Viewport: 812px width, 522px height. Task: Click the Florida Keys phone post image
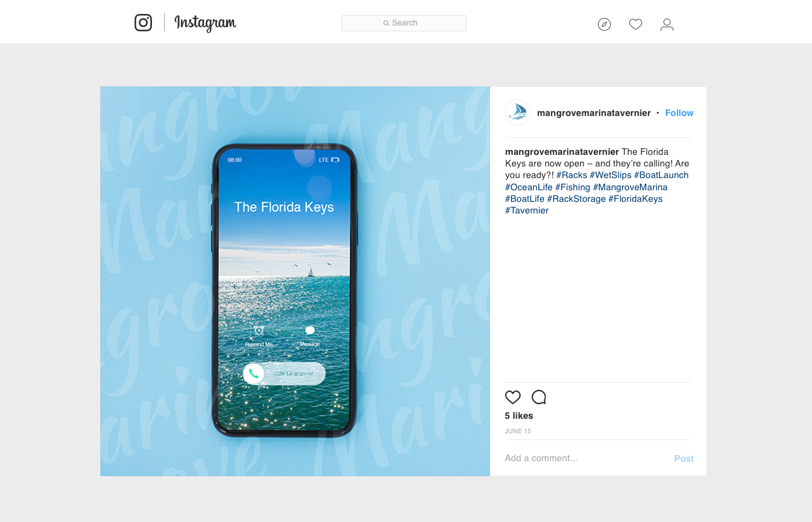click(x=295, y=281)
